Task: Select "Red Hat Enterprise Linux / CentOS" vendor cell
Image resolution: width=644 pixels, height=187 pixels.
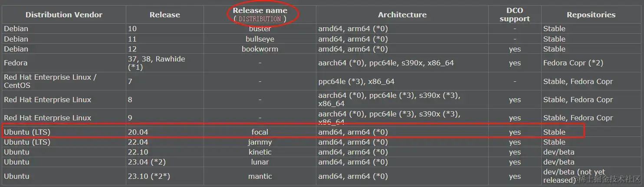Action: [64, 81]
